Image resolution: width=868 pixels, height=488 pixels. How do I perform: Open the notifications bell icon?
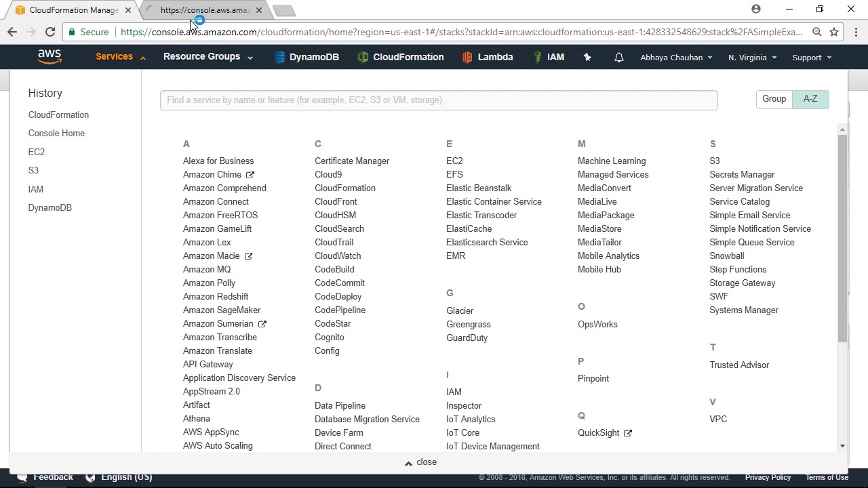(x=619, y=58)
